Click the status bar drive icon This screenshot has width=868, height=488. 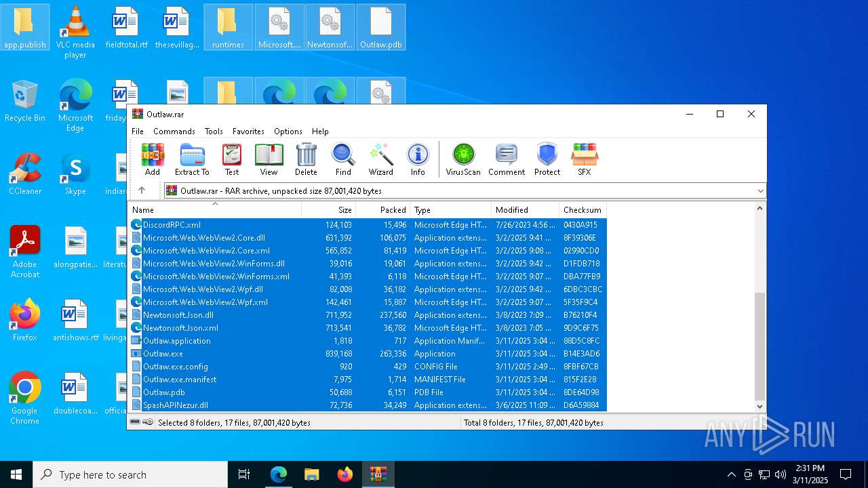[135, 422]
